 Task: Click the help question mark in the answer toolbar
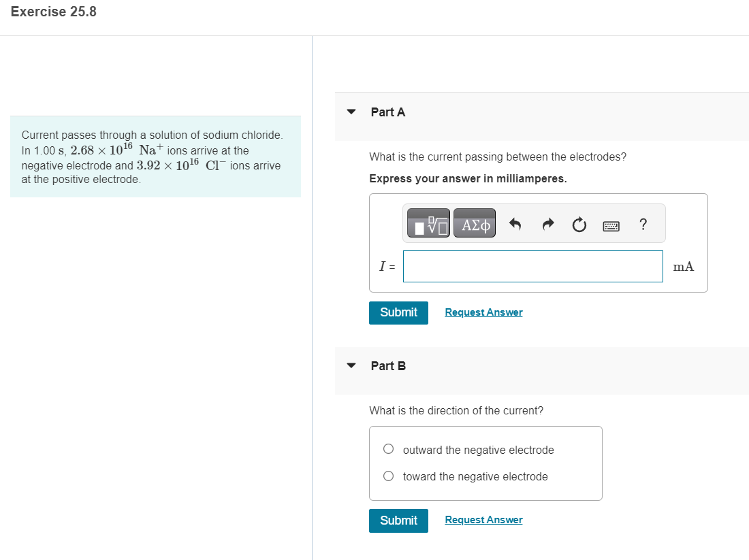(x=642, y=224)
